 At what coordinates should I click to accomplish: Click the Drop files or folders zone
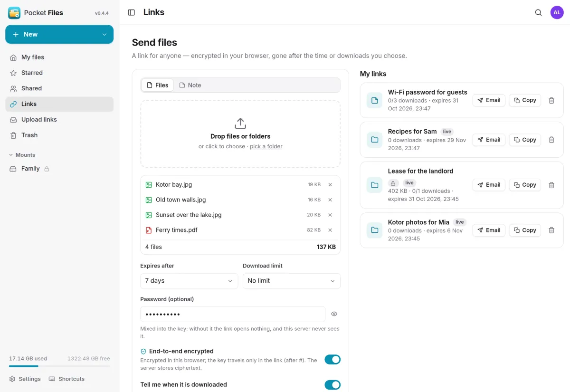pos(240,134)
